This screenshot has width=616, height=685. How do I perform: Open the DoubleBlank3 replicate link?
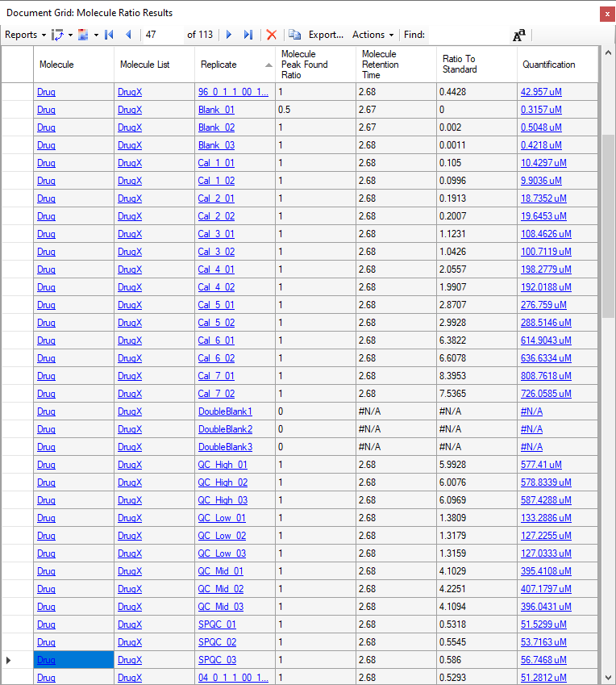[x=225, y=447]
